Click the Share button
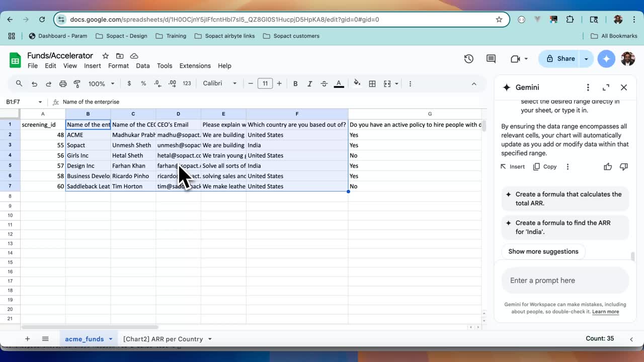Screen dimensions: 644x362 click(x=560, y=59)
